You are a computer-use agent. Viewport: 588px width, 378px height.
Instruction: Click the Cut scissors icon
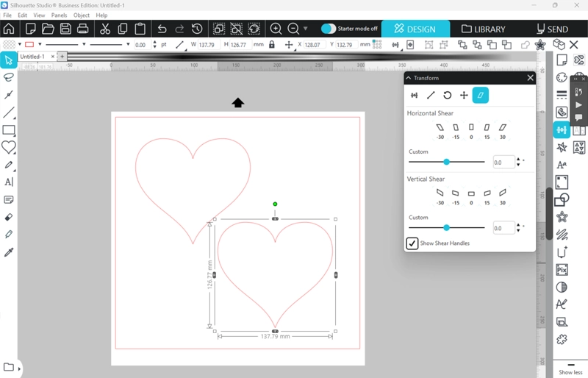(x=104, y=29)
